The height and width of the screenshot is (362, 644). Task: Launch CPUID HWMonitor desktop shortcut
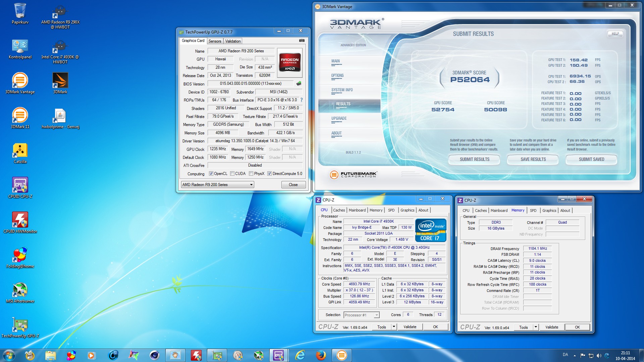[20, 223]
